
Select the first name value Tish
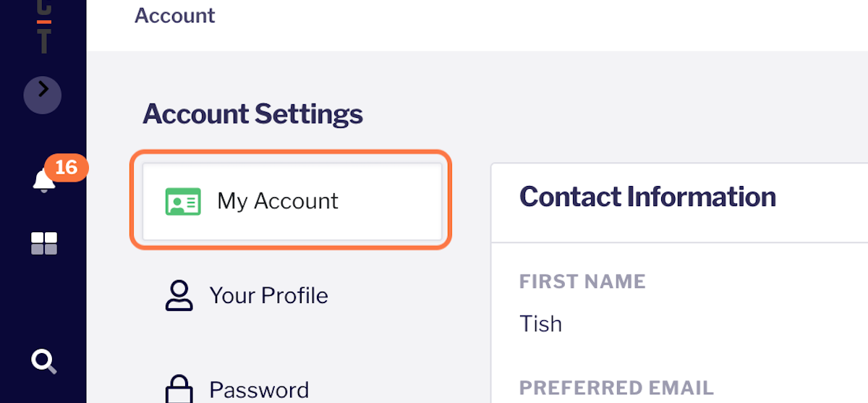pyautogui.click(x=540, y=323)
